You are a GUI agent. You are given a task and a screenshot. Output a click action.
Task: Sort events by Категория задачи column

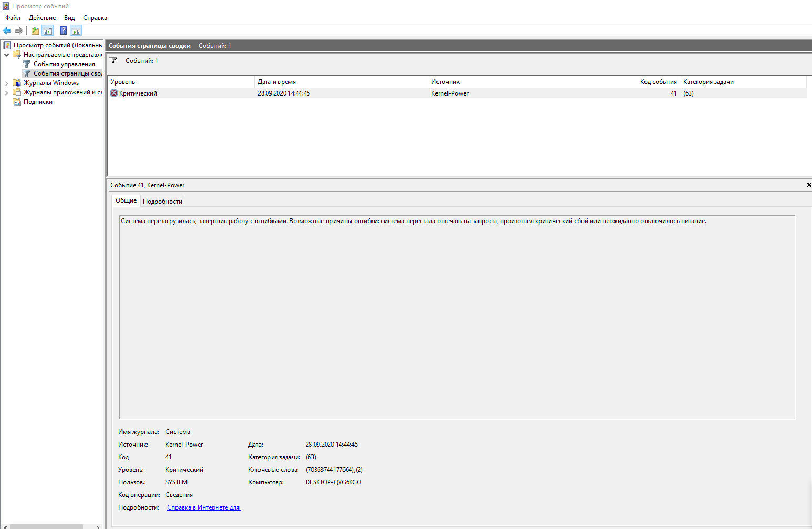(743, 82)
